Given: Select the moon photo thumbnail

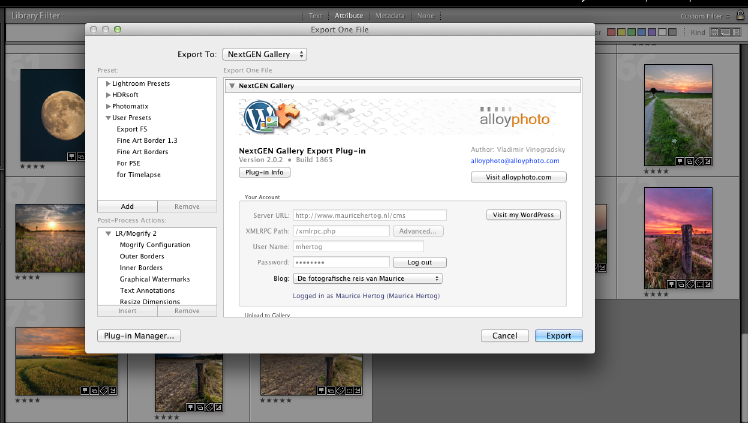Looking at the screenshot, I should point(53,115).
